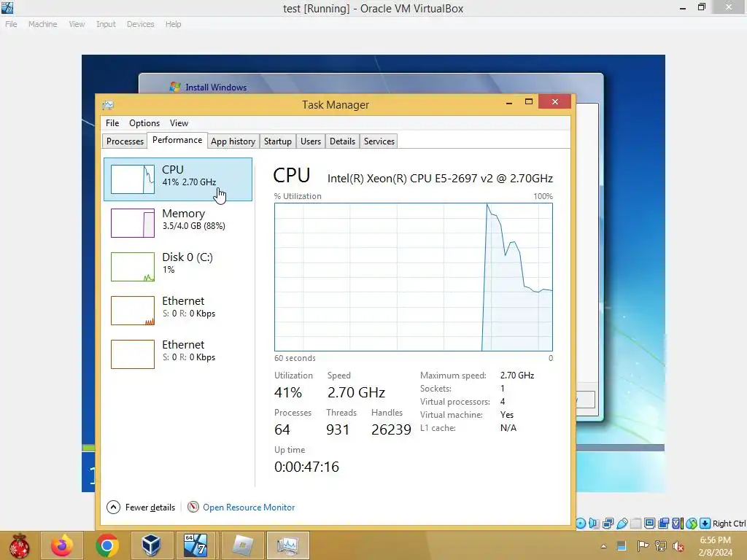The height and width of the screenshot is (560, 747).
Task: Switch to the Users tab
Action: click(x=311, y=141)
